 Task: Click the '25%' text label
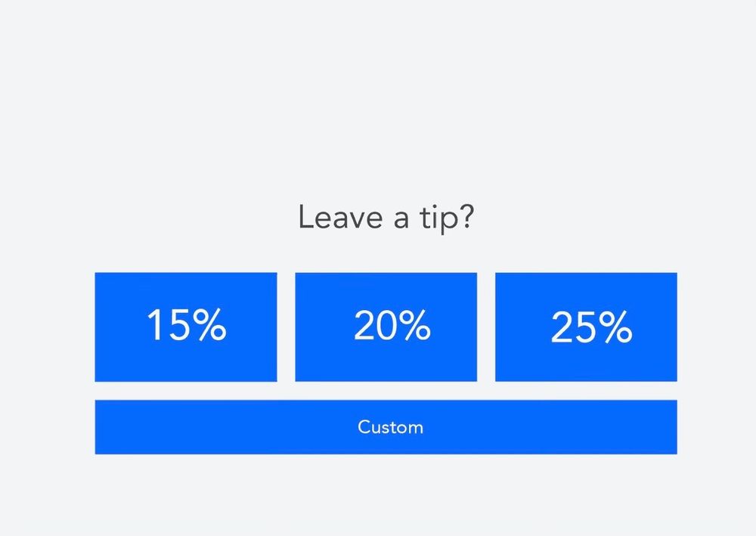tap(591, 327)
